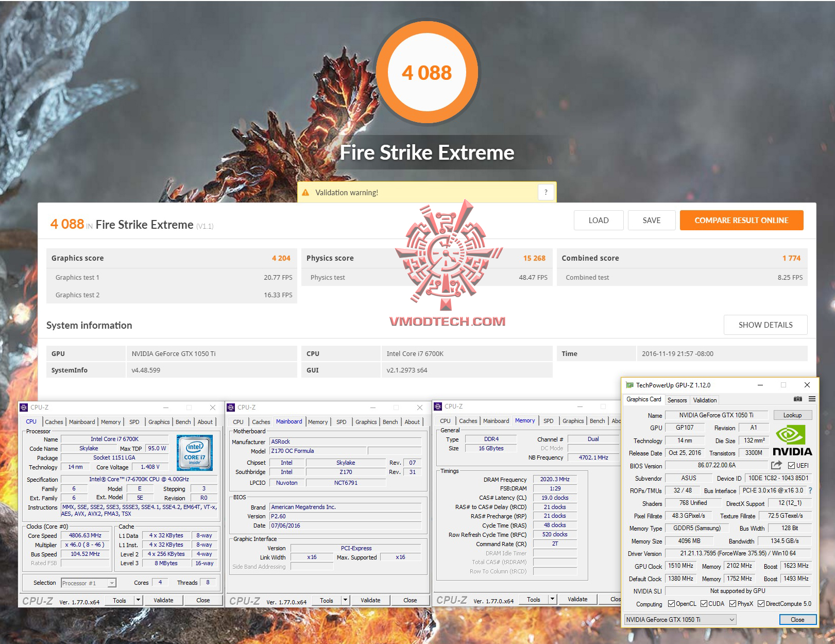This screenshot has width=835, height=644.
Task: Click Validate in CPU-Z Processor window
Action: tap(163, 600)
